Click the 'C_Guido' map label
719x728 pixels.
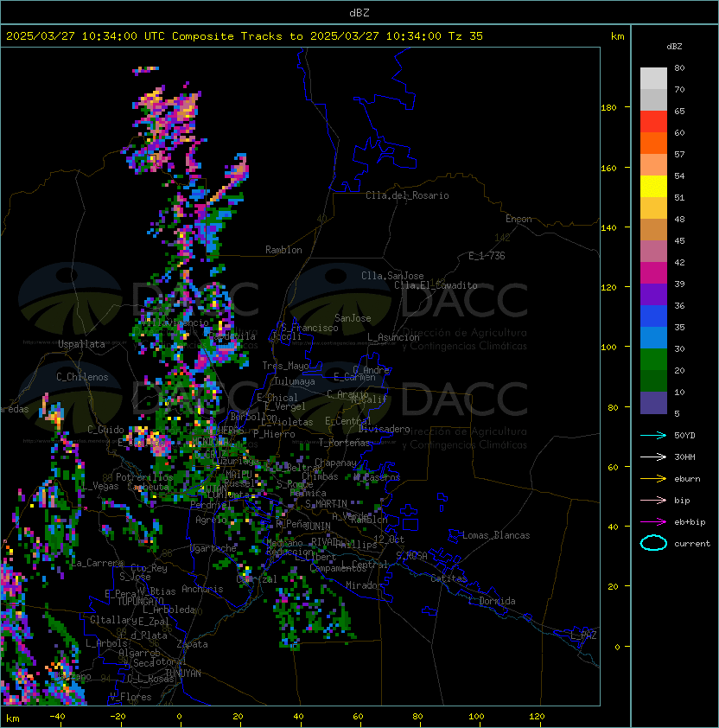tap(105, 430)
